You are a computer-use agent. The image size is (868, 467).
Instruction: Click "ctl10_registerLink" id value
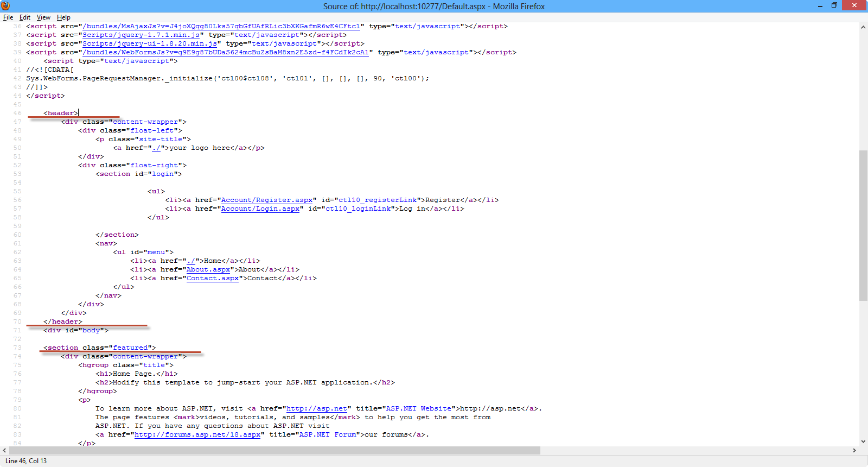click(378, 200)
